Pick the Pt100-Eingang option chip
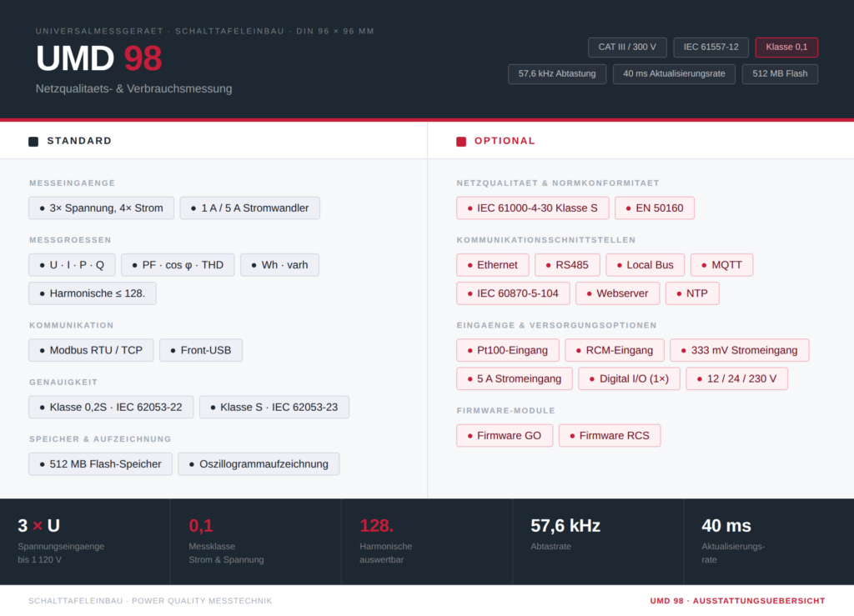The width and height of the screenshot is (854, 616). [x=507, y=350]
